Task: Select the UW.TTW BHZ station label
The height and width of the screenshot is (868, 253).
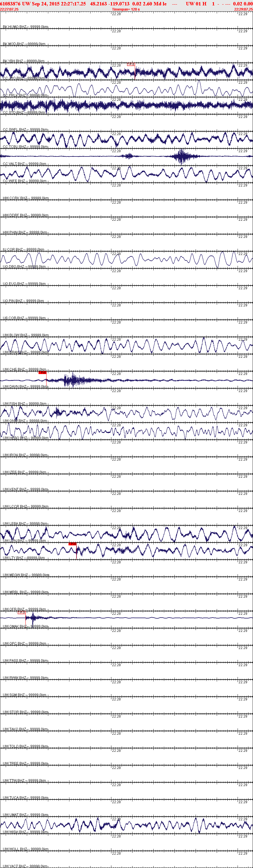Action: 25,781
